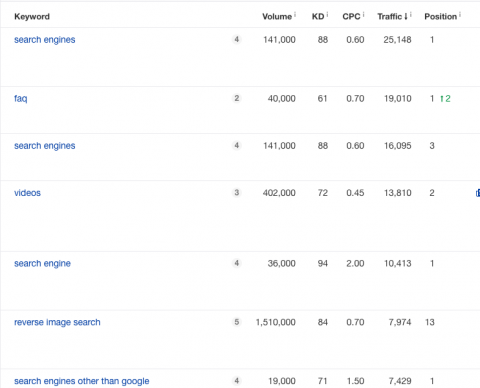
Task: Click KD value 71 in the last row
Action: click(323, 381)
